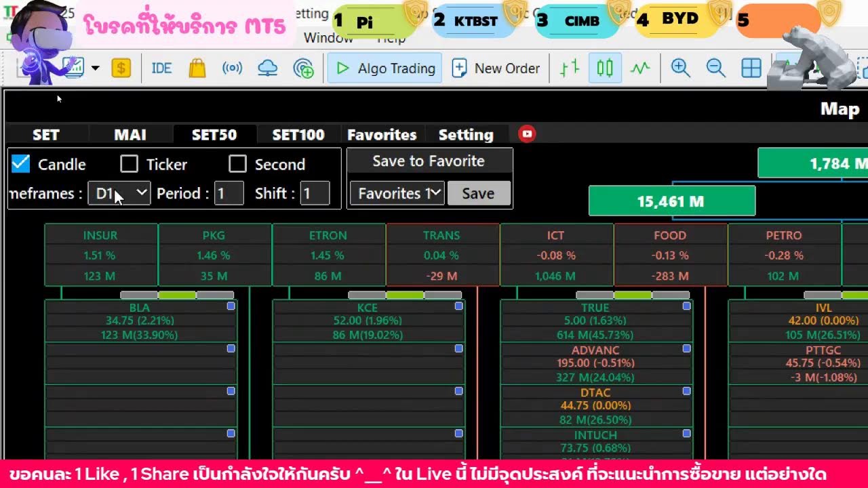Click the blue square on the INTUCH card
Screen dimensions: 868x488
coord(687,433)
